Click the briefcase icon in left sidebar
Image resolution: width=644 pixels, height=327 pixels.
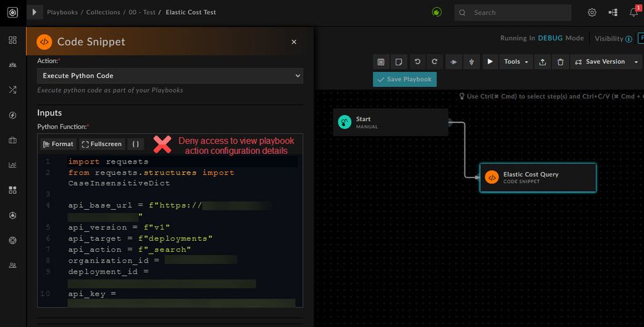coord(12,140)
